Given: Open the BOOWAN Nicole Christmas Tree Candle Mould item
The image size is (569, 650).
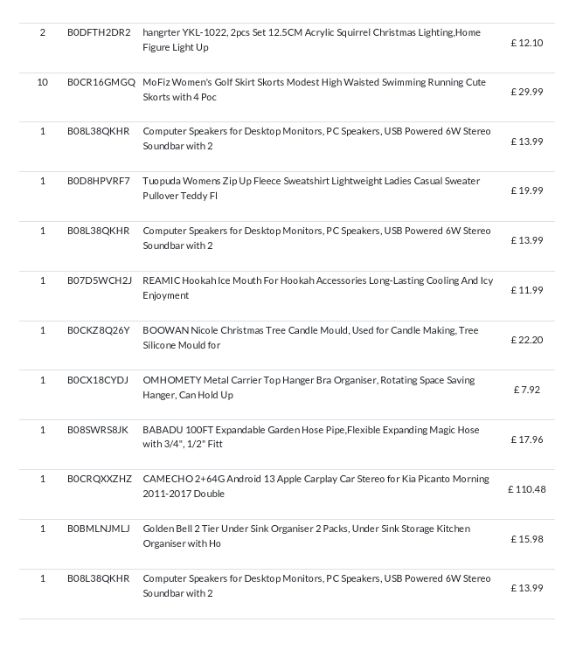Looking at the screenshot, I should point(310,337).
